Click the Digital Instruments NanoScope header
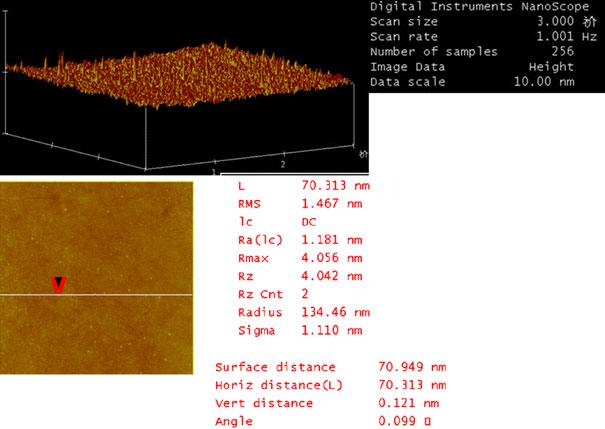The image size is (605, 429). pos(486,6)
